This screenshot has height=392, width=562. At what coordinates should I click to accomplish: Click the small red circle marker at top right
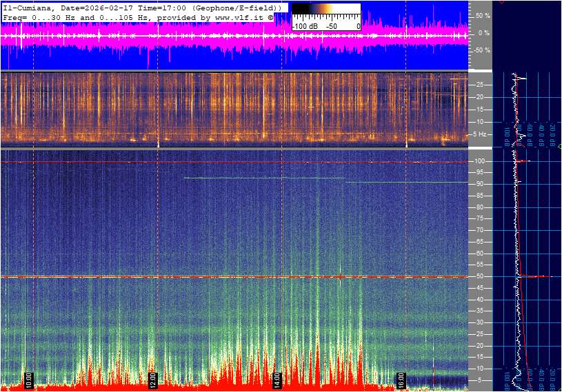(501, 2)
